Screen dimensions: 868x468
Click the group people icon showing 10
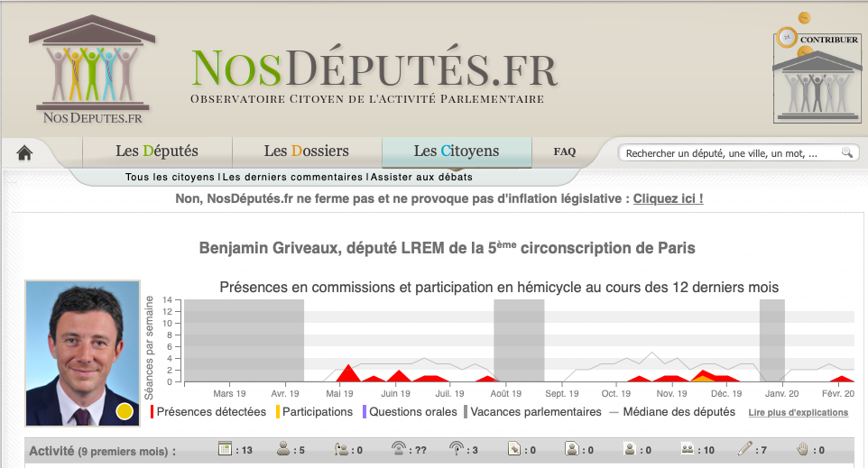pos(687,449)
